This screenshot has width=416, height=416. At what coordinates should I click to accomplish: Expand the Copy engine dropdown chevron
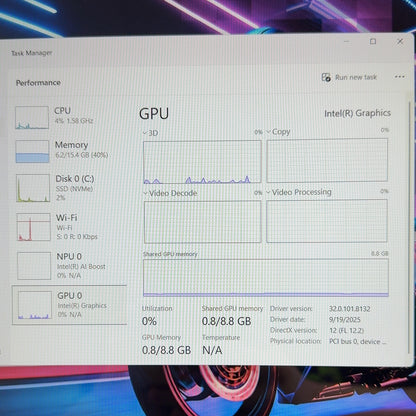point(269,132)
